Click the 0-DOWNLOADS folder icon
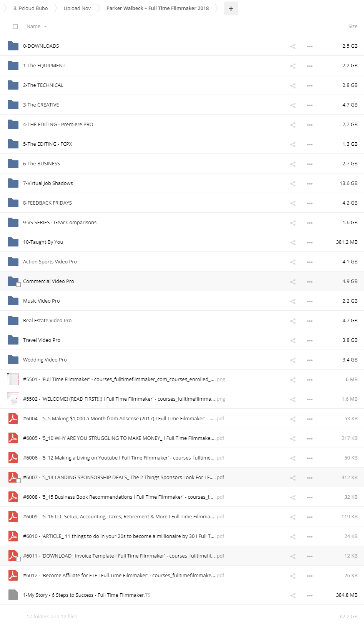The image size is (364, 631). pyautogui.click(x=13, y=46)
